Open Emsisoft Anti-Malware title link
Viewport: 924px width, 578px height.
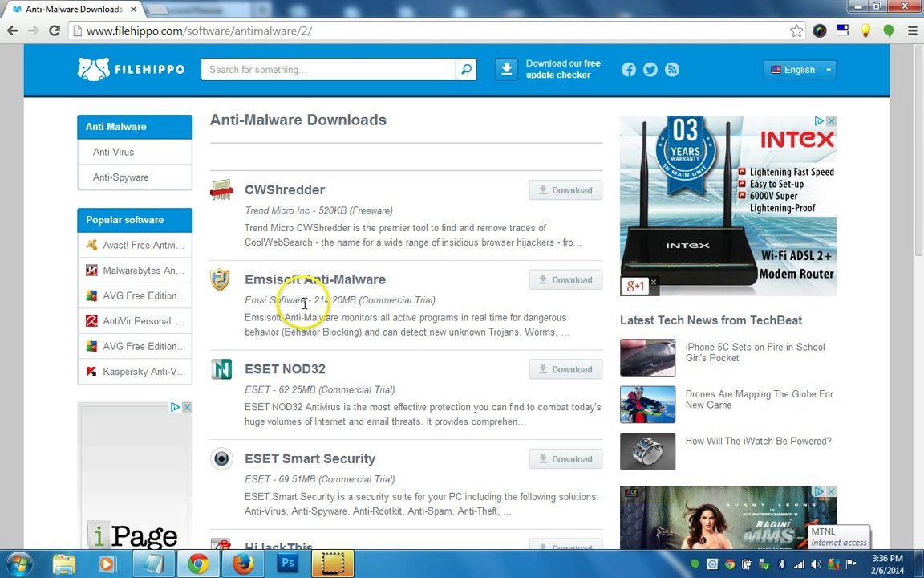coord(315,279)
